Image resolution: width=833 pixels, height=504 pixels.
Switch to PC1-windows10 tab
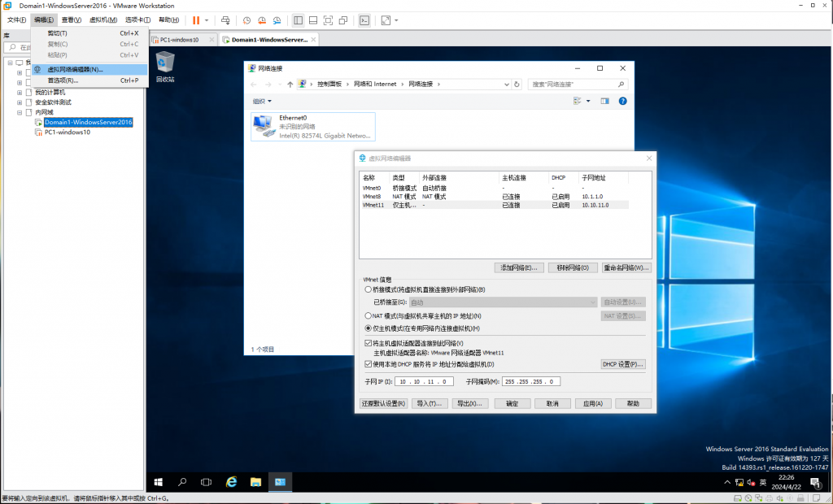pyautogui.click(x=179, y=39)
